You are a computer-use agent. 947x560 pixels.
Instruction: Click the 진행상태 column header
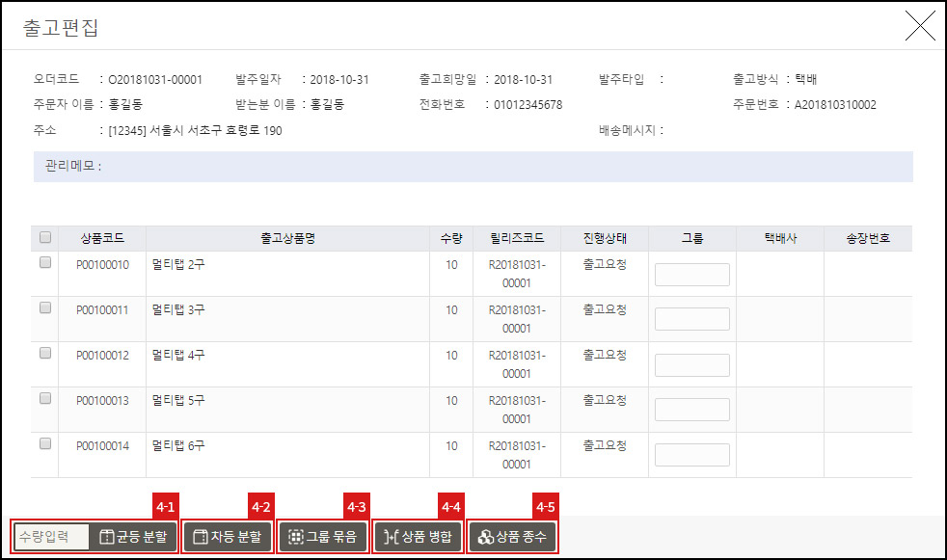pos(605,238)
